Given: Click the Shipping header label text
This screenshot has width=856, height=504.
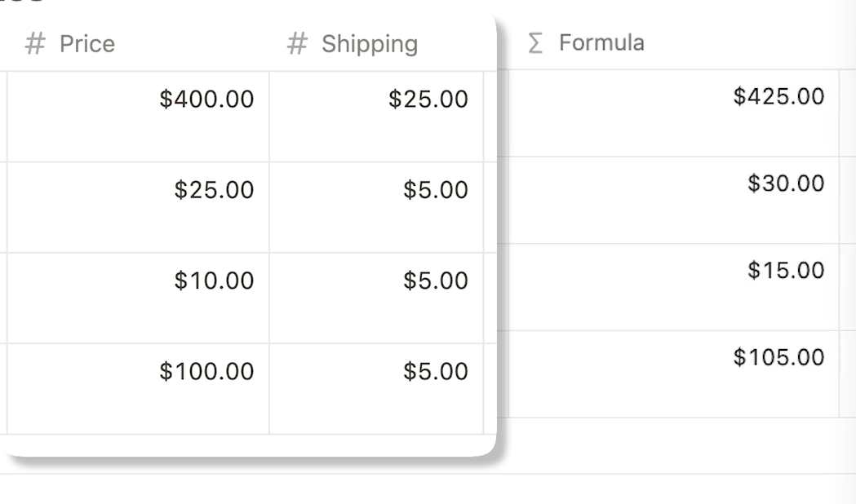Looking at the screenshot, I should (370, 45).
